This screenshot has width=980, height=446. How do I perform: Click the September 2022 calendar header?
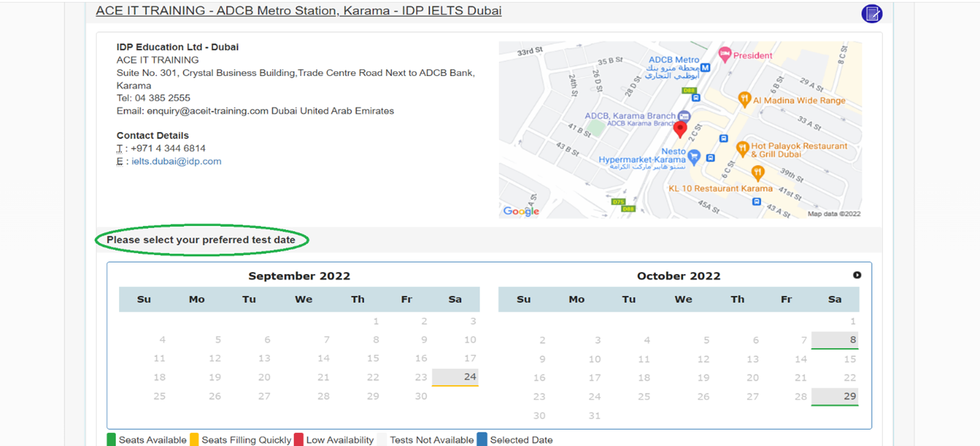pyautogui.click(x=299, y=275)
